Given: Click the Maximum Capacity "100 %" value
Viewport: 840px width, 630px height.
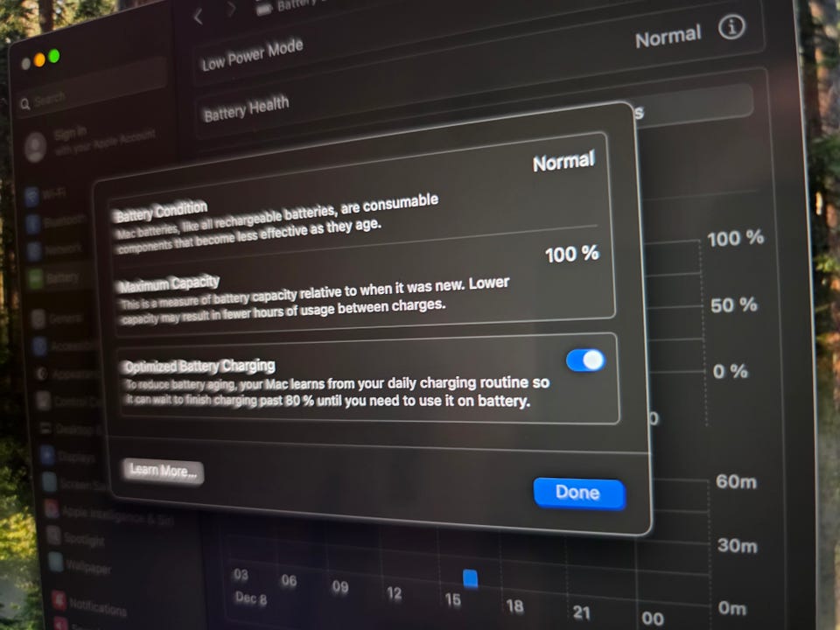Looking at the screenshot, I should (571, 254).
